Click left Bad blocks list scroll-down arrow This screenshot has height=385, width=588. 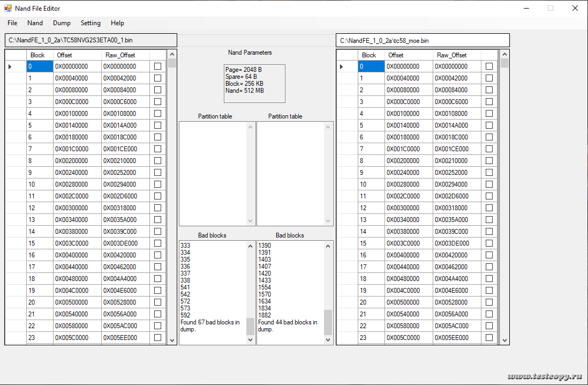pyautogui.click(x=250, y=340)
